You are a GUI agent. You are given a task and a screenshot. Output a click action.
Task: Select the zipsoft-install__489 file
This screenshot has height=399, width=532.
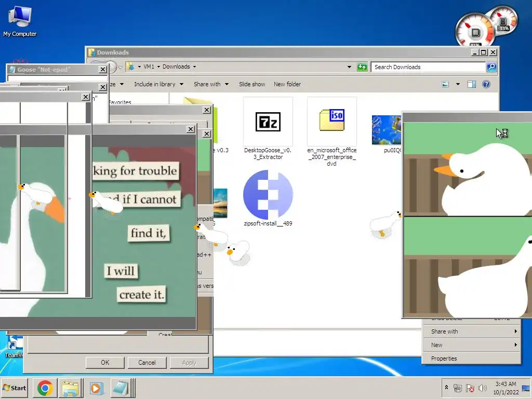(268, 198)
